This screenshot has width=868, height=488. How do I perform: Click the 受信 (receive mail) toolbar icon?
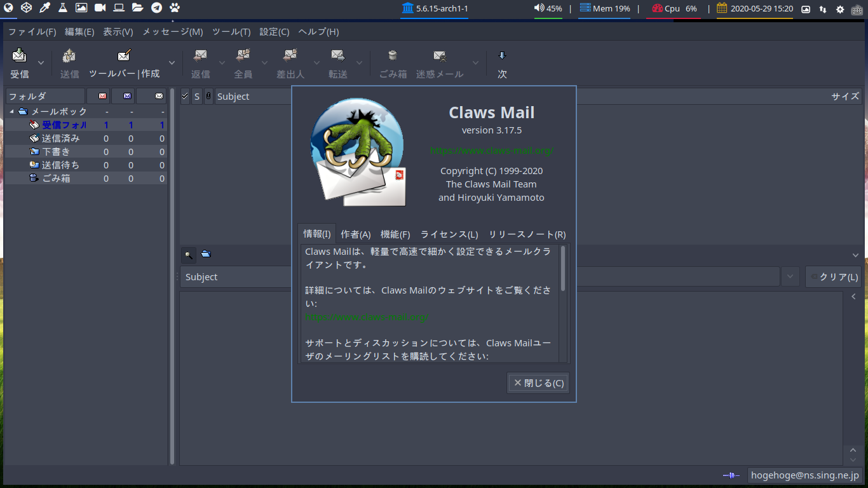tap(20, 55)
